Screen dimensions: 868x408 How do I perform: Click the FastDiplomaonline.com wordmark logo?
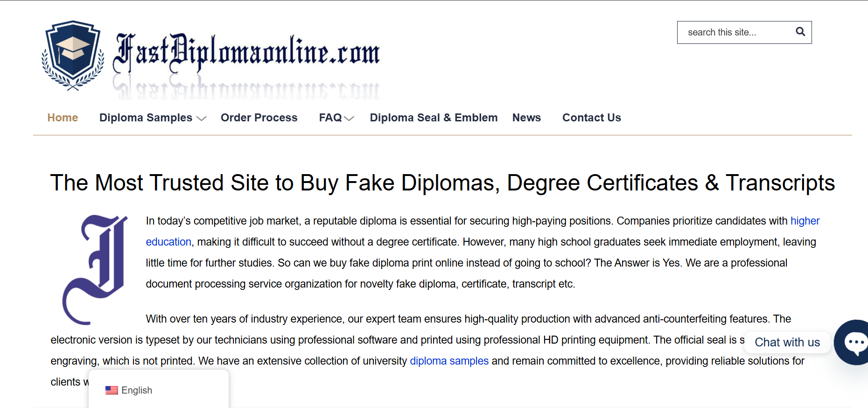tap(246, 54)
